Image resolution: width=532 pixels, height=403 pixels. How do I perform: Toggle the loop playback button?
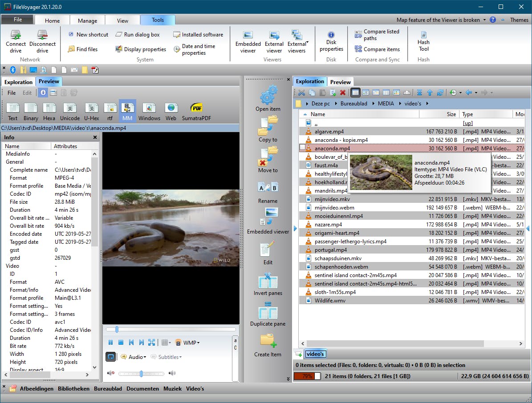(110, 357)
